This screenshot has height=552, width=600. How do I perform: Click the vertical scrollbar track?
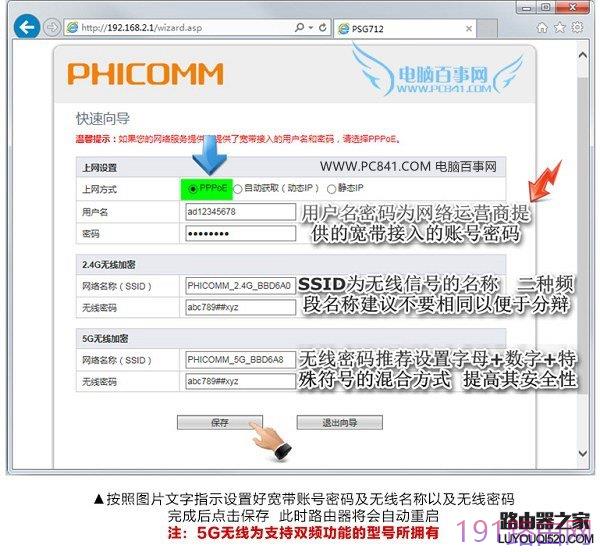pos(582,254)
